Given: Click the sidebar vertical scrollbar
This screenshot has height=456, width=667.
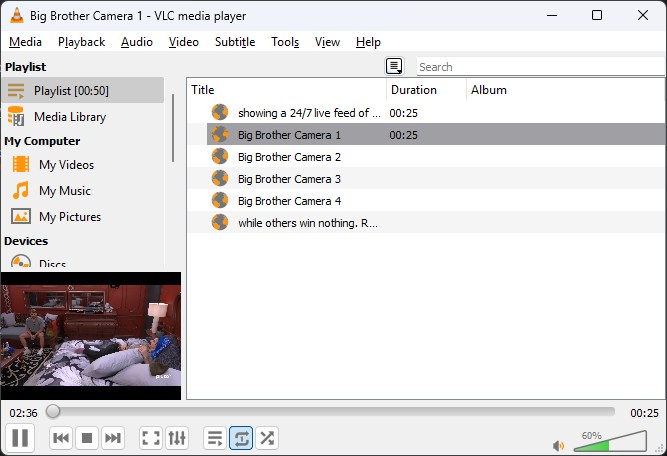Looking at the screenshot, I should pos(173,128).
